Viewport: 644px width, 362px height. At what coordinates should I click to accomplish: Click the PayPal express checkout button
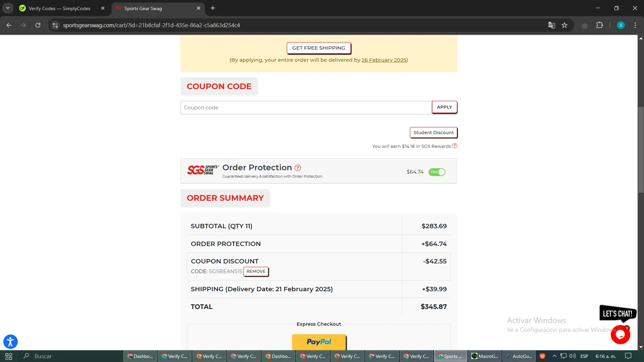point(319,342)
